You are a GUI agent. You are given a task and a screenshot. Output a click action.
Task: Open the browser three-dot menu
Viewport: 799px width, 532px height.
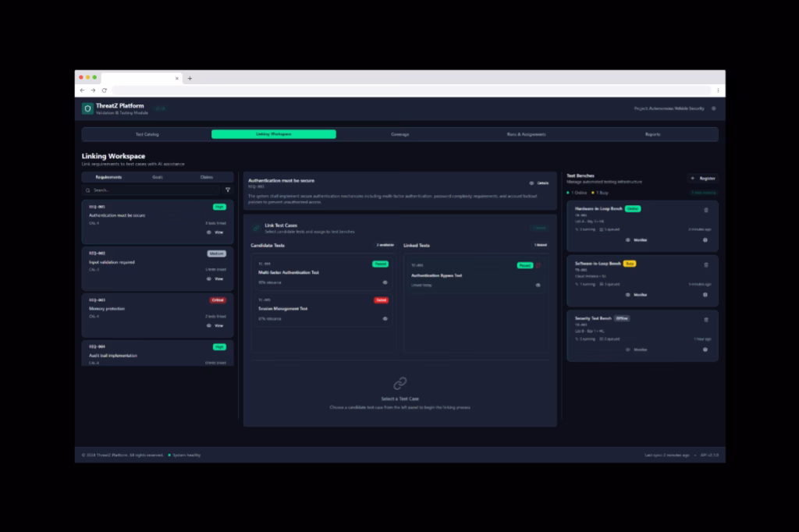pyautogui.click(x=718, y=90)
